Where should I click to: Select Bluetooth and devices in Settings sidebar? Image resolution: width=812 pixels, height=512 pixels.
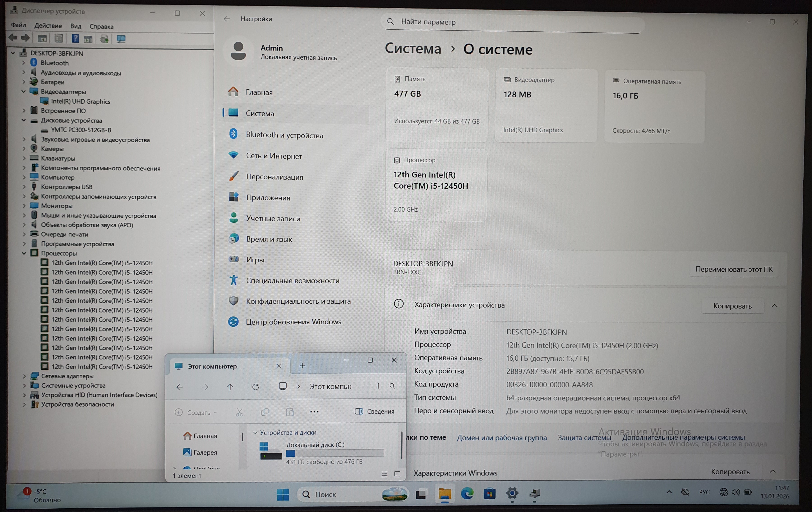click(284, 135)
